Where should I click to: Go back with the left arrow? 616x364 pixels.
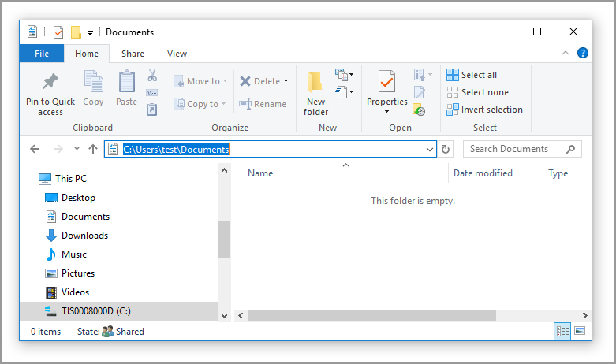pos(35,149)
